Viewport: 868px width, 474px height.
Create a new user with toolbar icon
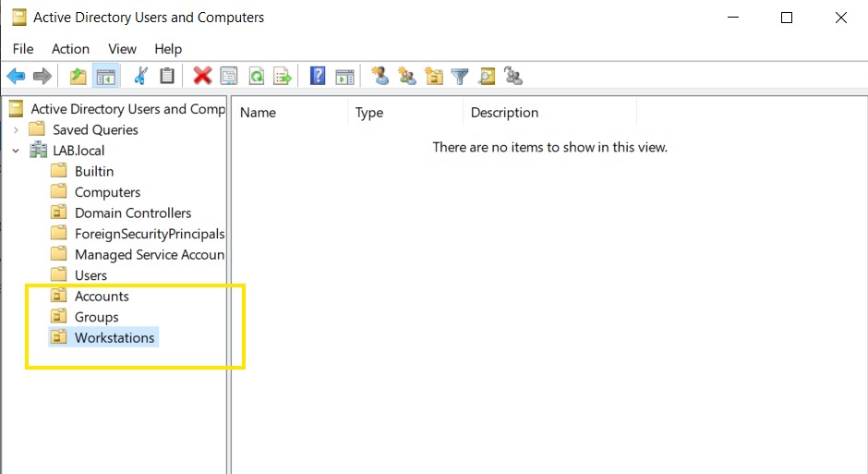click(x=380, y=76)
